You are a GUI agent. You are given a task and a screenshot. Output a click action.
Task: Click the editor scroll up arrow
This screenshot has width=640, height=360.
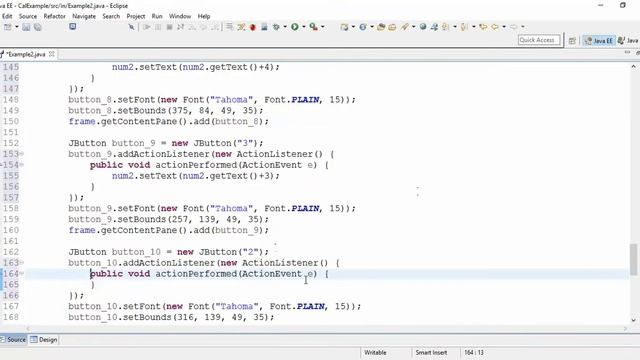pos(633,66)
